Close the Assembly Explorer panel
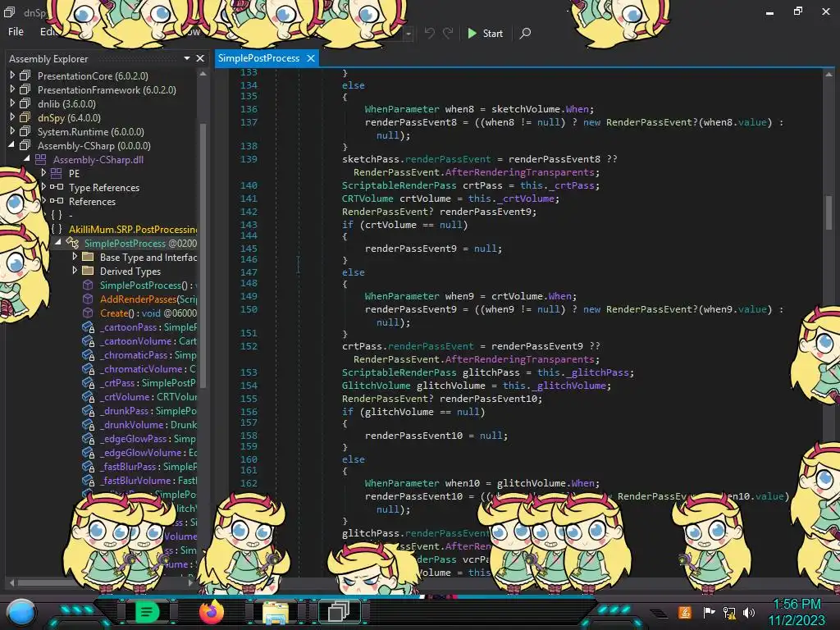840x630 pixels. click(x=200, y=58)
